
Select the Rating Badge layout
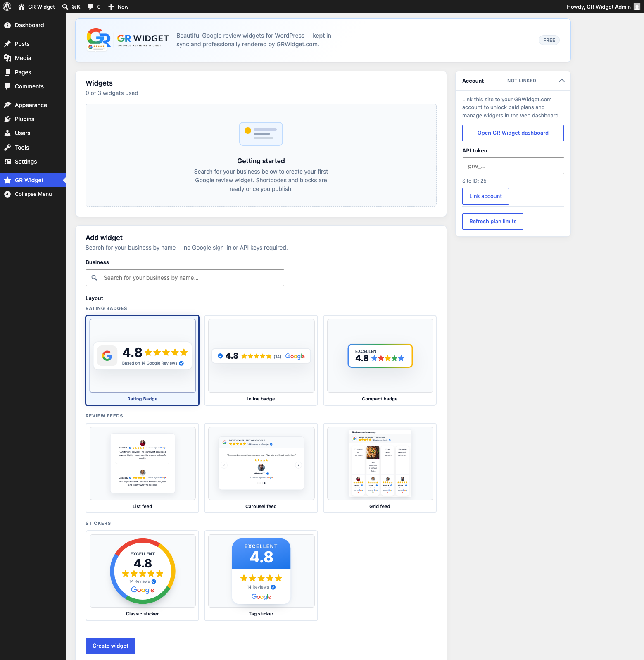pos(143,360)
